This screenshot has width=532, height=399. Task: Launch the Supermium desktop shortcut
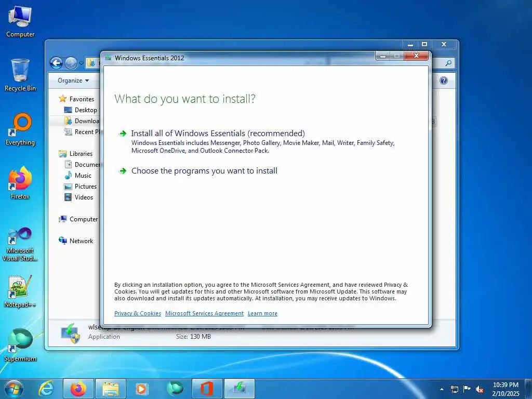click(20, 345)
